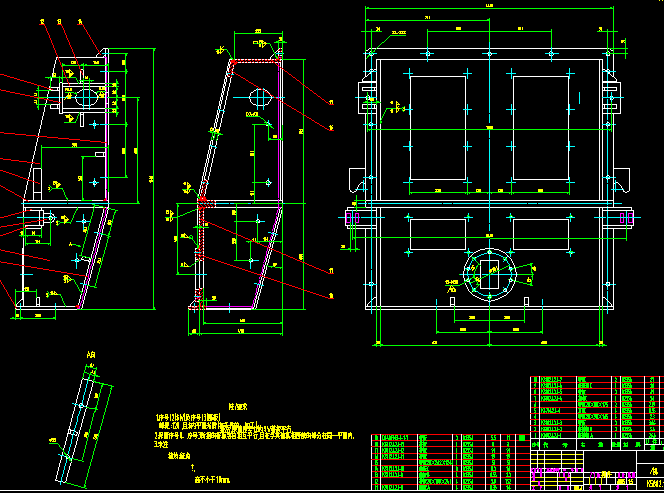The image size is (664, 493).
Task: Select the round hole in the middle section view
Action: click(260, 98)
